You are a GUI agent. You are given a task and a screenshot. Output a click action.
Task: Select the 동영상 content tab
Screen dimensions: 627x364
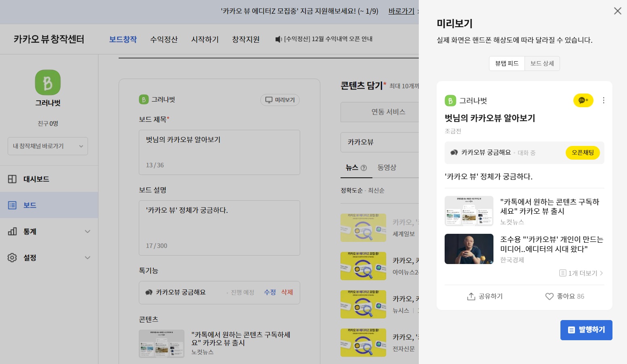pos(387,167)
